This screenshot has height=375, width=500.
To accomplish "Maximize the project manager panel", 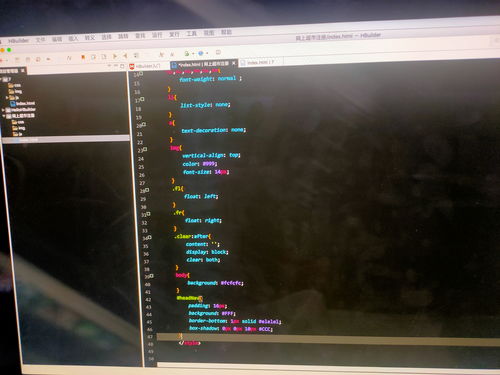I will (x=122, y=66).
